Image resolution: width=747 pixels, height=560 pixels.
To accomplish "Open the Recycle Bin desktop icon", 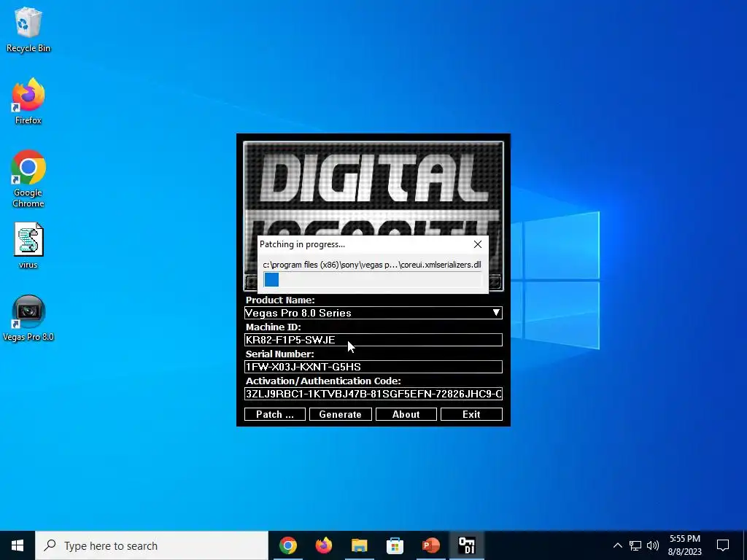I will [x=28, y=29].
